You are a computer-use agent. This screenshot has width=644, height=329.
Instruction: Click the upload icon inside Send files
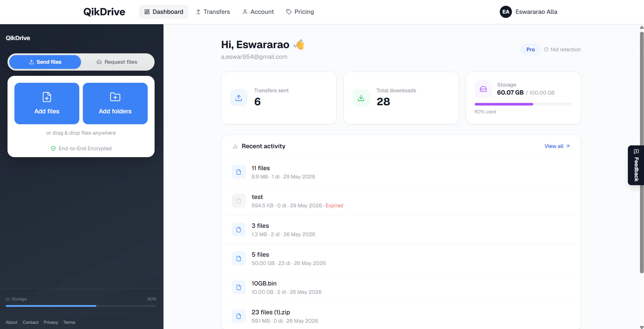click(x=31, y=62)
